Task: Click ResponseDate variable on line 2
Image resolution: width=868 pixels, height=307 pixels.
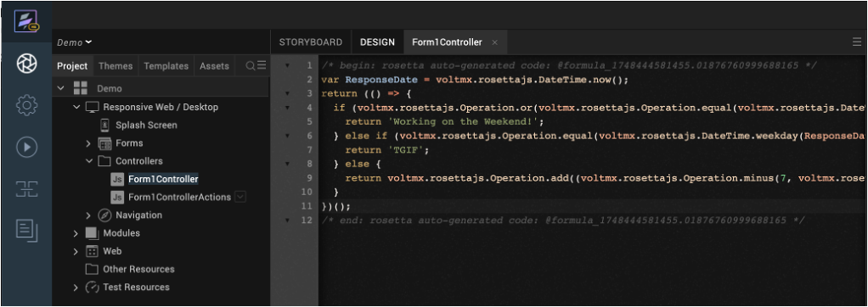Action: point(380,80)
